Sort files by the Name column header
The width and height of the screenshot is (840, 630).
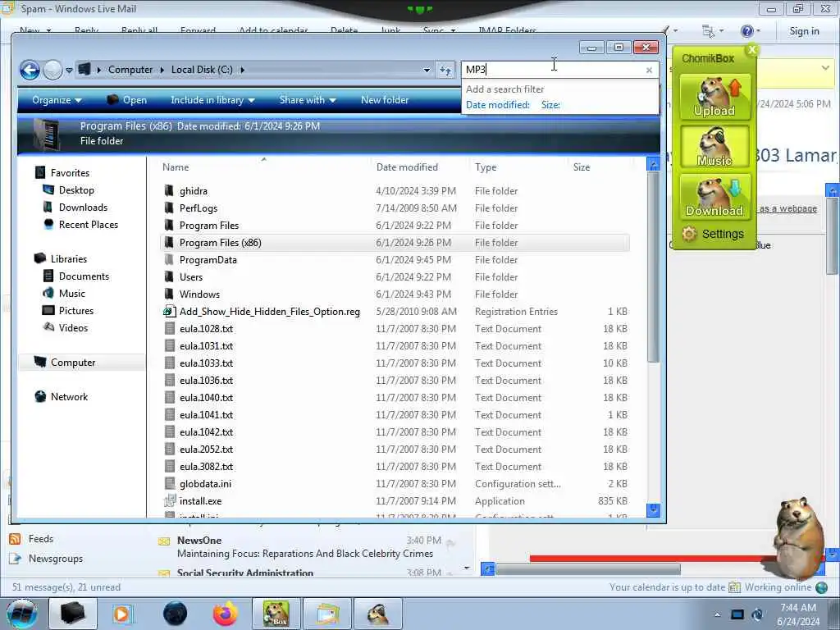pos(176,167)
